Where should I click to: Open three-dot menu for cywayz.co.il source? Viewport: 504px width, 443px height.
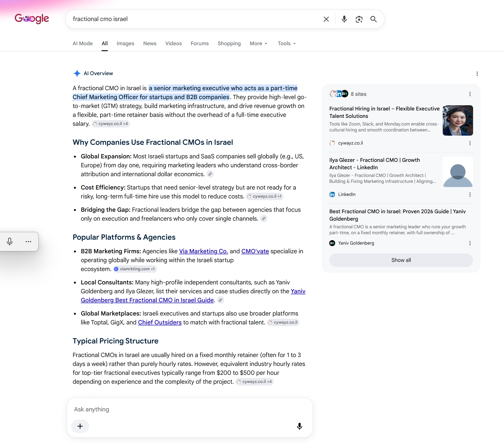(x=470, y=143)
